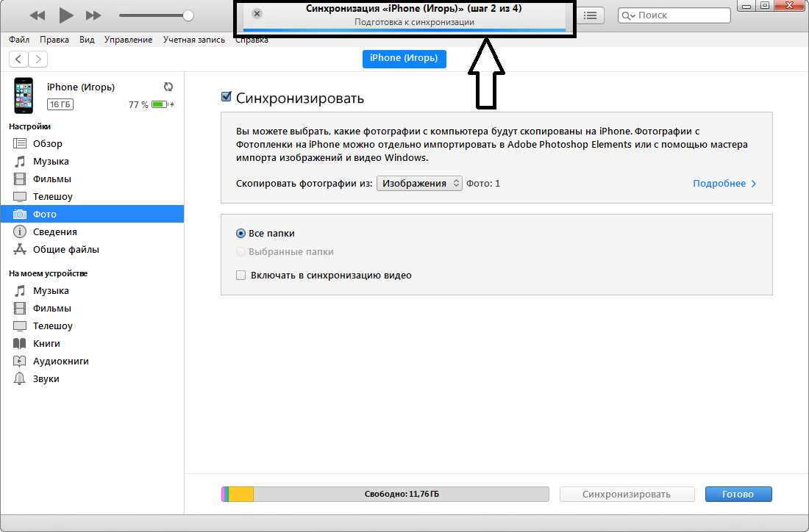Open Телешоу under На моем устройстве
Image resolution: width=809 pixels, height=532 pixels.
click(x=93, y=326)
